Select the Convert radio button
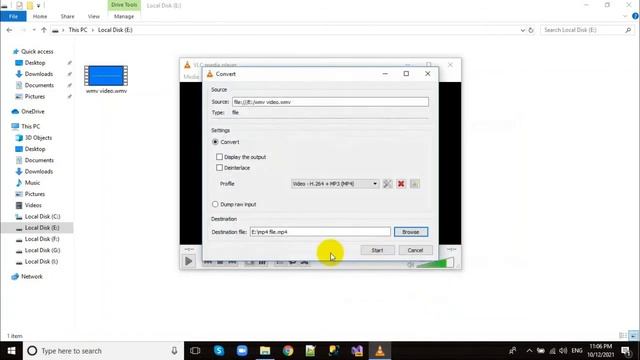Screen dimensions: 640x360 click(x=215, y=142)
